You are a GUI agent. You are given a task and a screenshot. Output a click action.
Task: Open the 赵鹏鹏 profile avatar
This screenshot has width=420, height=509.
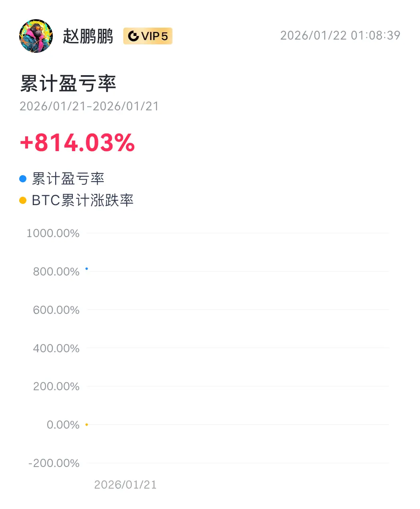tap(36, 36)
